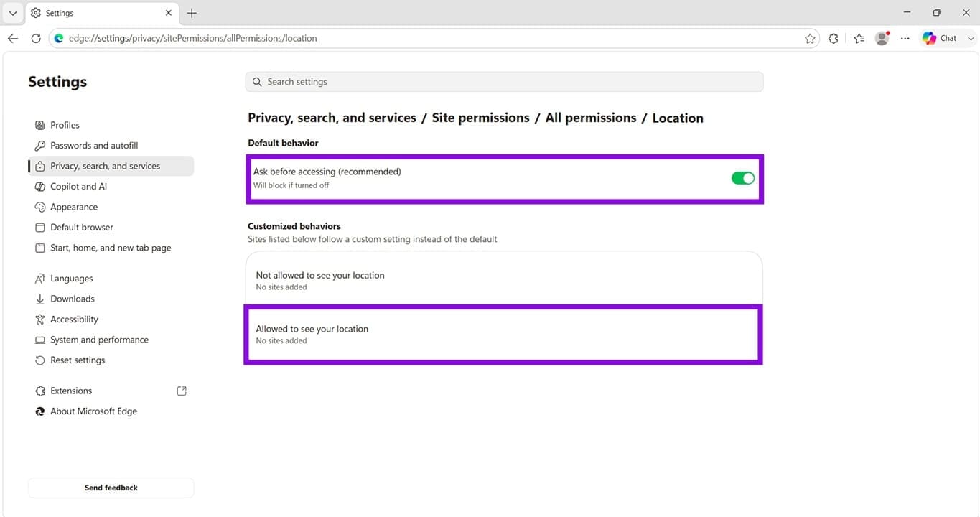
Task: Open Settings and more ellipsis menu
Action: 905,38
